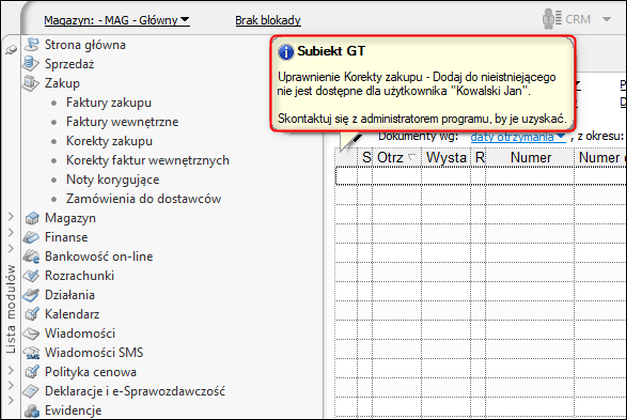Click the pin icon above Lista modułów
627x420 pixels.
pyautogui.click(x=11, y=50)
